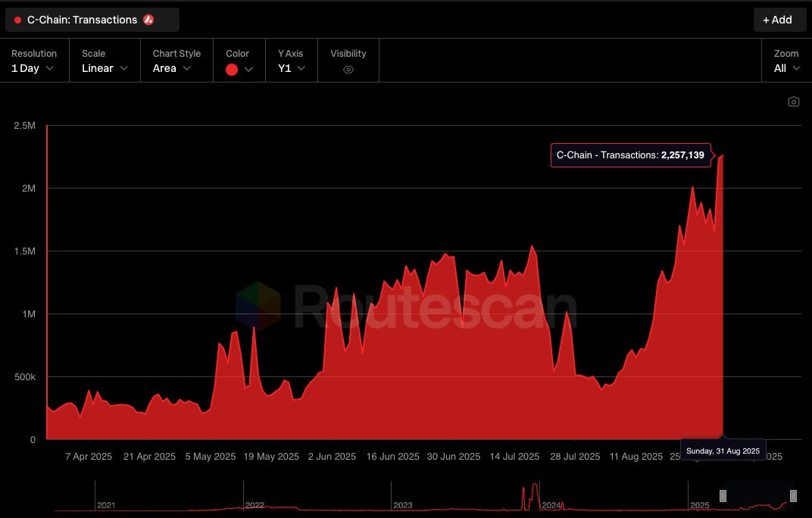Click the 2M y-axis label
The width and height of the screenshot is (812, 518).
(29, 189)
